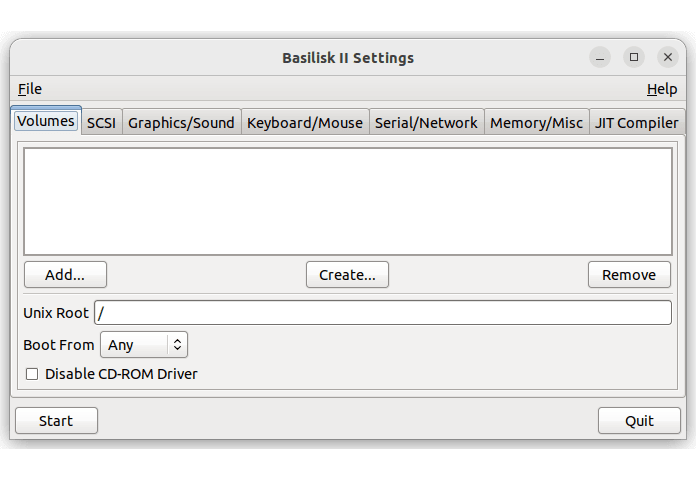The height and width of the screenshot is (480, 696).
Task: Show the JIT Compiler tab
Action: tap(637, 123)
